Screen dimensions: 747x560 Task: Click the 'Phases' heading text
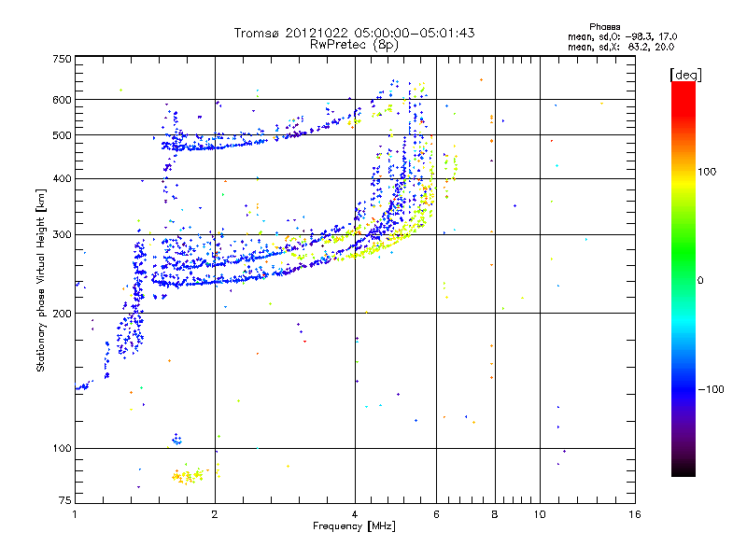pos(604,27)
